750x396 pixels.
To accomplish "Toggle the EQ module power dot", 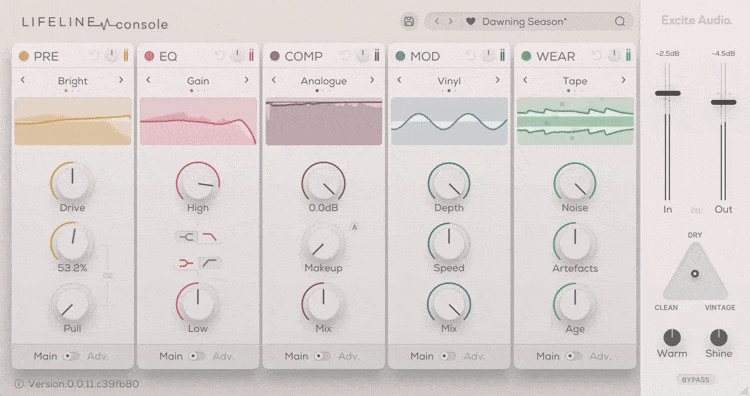I will click(149, 56).
